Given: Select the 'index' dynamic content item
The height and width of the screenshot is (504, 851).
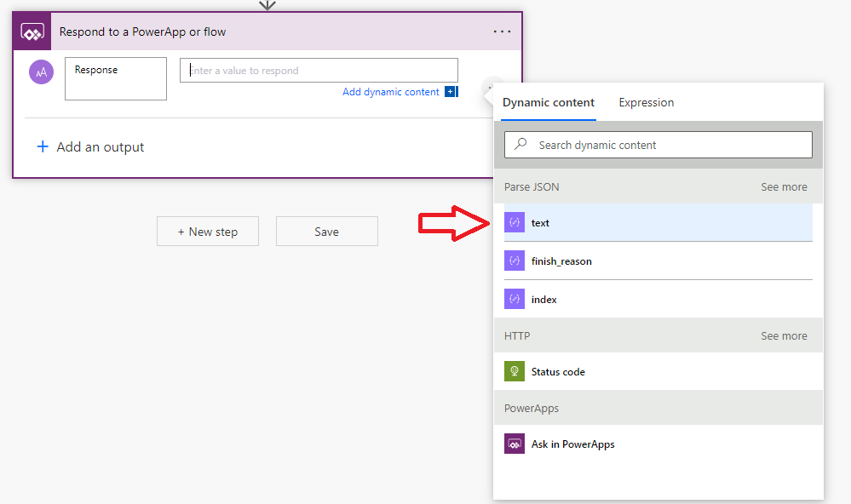Looking at the screenshot, I should pos(658,299).
